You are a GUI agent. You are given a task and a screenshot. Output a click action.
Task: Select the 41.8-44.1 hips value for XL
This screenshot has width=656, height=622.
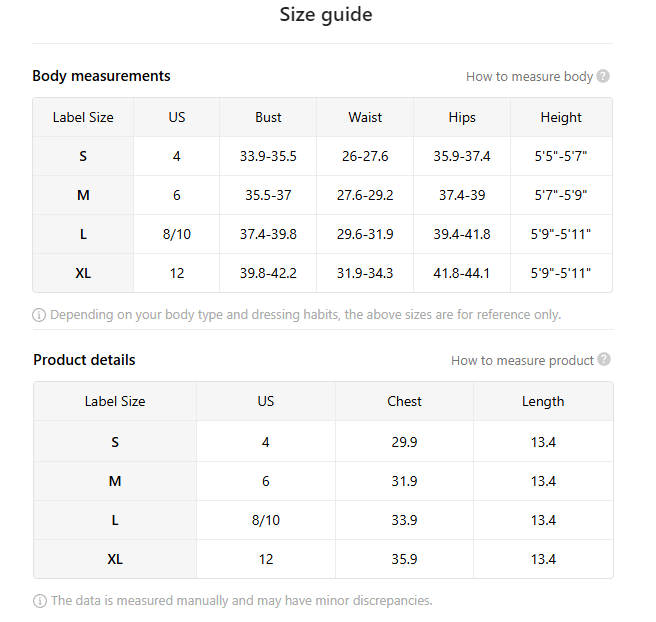tap(462, 273)
